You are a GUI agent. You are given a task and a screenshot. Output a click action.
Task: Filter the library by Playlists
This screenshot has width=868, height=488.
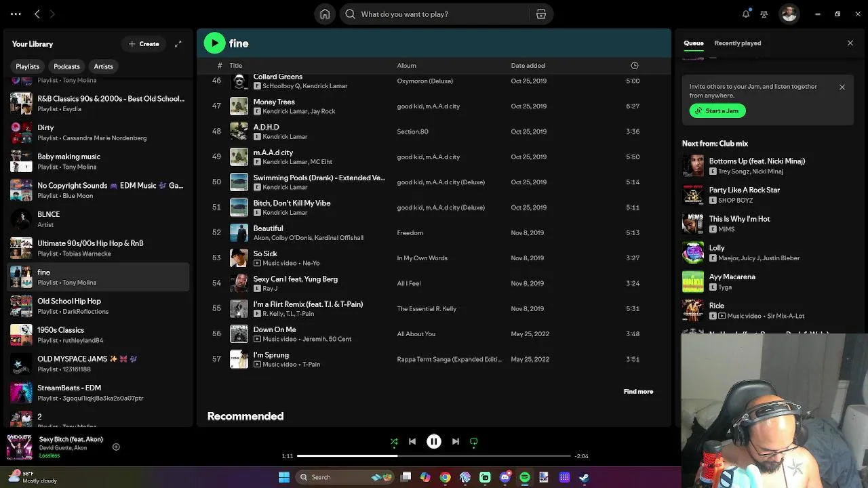click(x=28, y=66)
